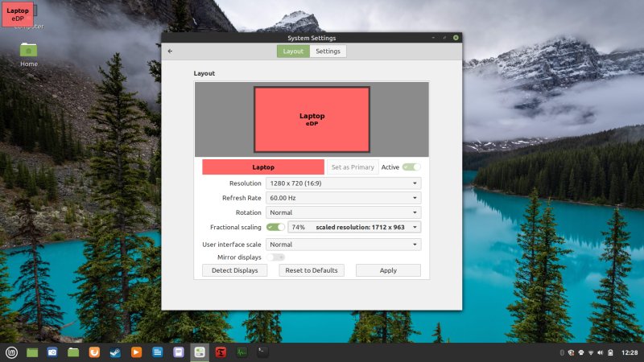The image size is (644, 362).
Task: Enable the Mirror displays switch
Action: (276, 257)
